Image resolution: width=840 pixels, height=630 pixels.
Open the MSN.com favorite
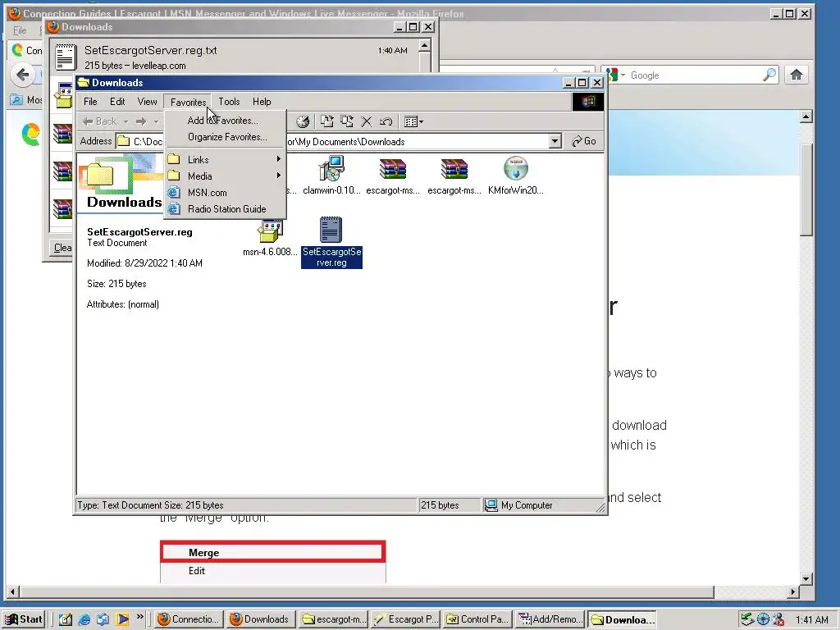click(x=225, y=193)
